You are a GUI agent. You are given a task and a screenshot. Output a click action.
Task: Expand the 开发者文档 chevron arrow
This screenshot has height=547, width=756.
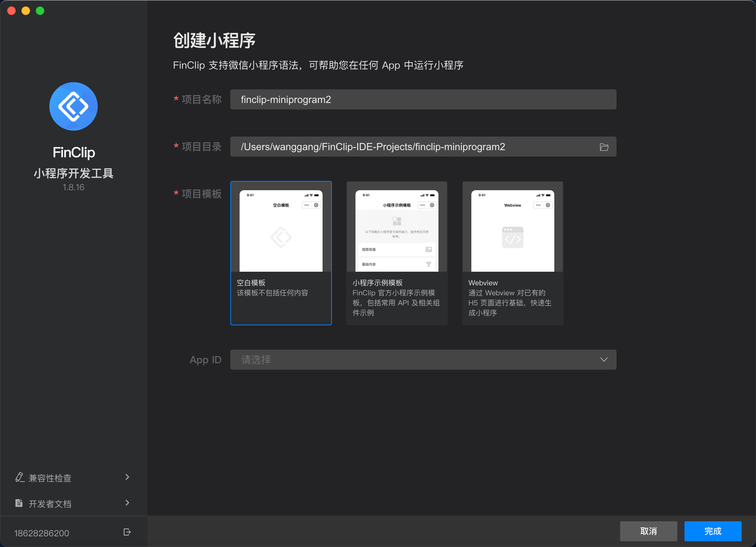tap(127, 503)
